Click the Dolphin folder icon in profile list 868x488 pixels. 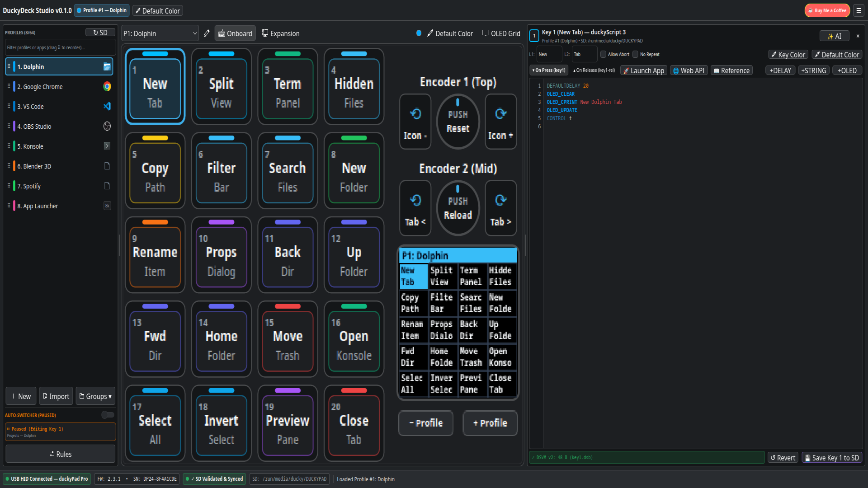tap(107, 66)
